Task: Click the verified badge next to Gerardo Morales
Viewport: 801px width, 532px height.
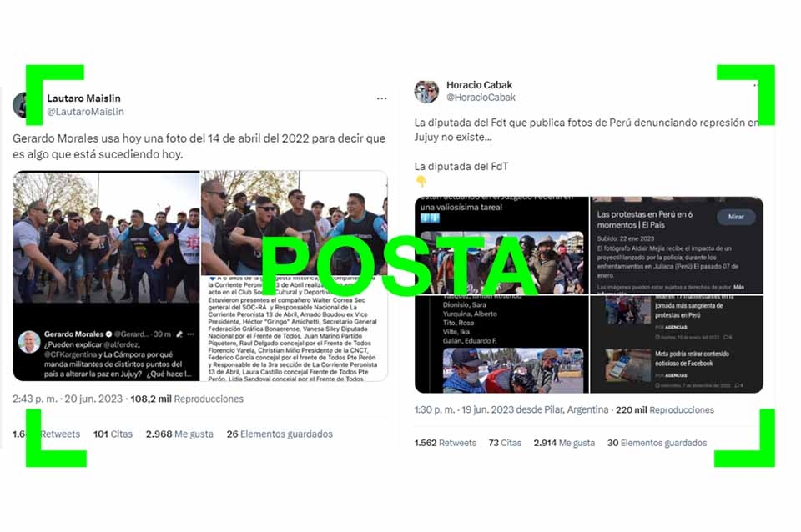Action: tap(108, 334)
